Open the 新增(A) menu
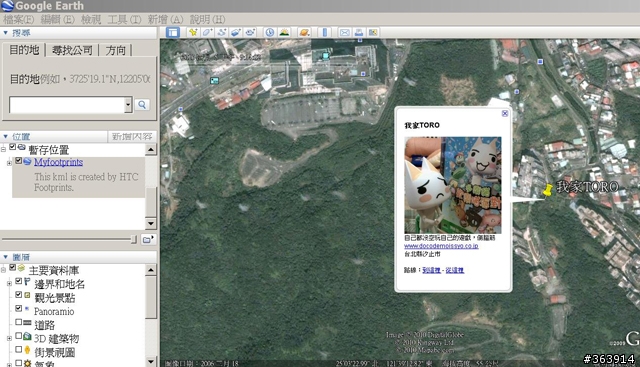Viewport: 640px width, 367px height. 165,19
